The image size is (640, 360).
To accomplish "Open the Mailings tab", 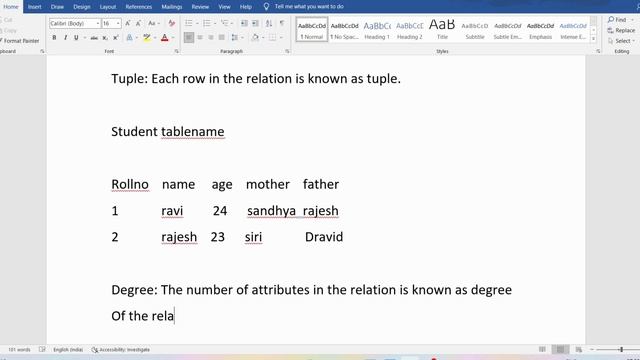I will tap(171, 7).
